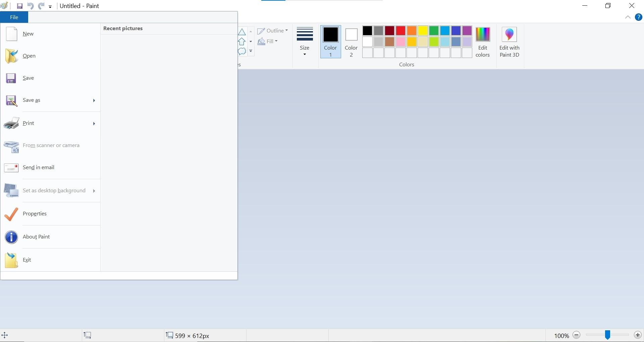Viewport: 644px width, 342px height.
Task: Open About Paint dialog
Action: [x=50, y=237]
